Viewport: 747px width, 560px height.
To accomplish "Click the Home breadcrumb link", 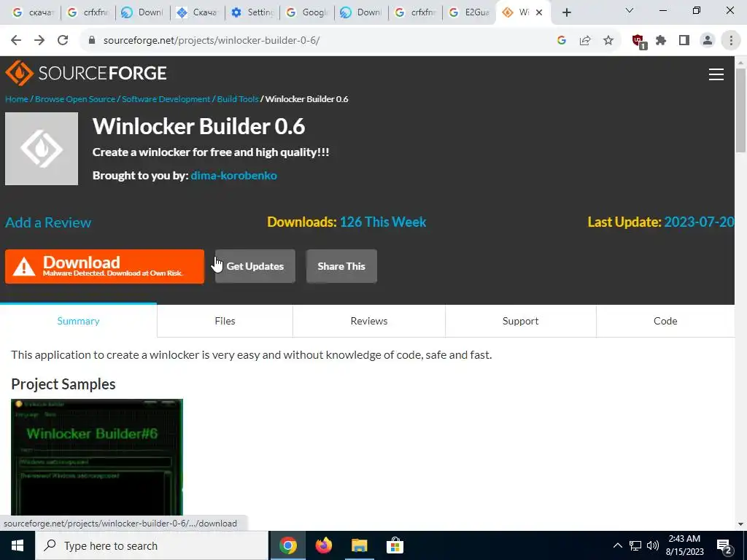I will tap(17, 99).
